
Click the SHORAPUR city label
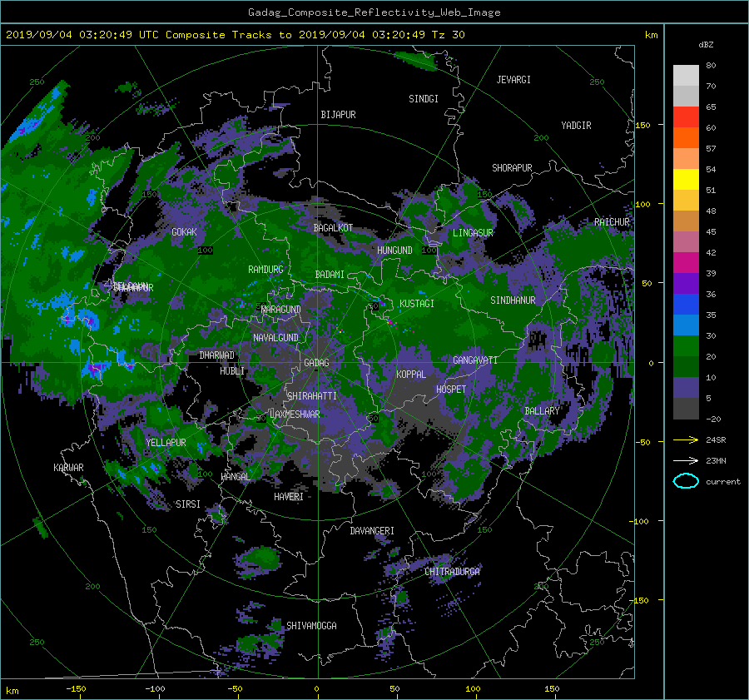[512, 168]
